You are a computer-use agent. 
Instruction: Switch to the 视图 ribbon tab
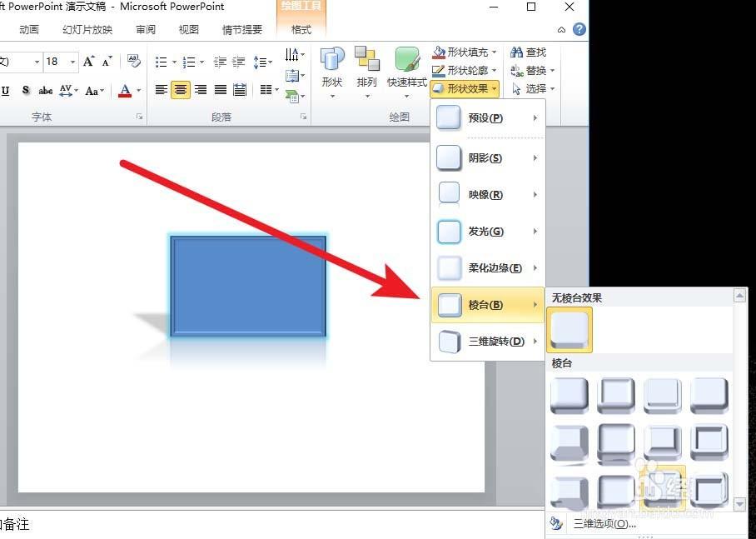188,29
